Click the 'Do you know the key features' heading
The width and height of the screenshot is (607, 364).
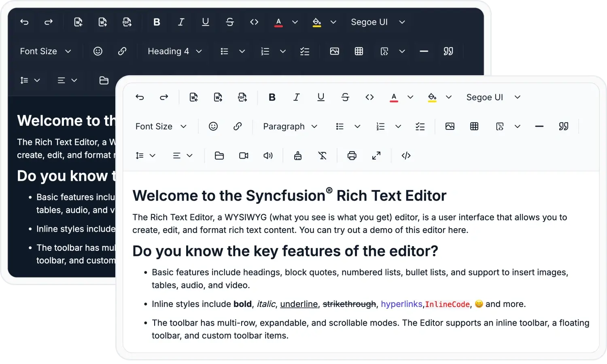[x=285, y=251]
